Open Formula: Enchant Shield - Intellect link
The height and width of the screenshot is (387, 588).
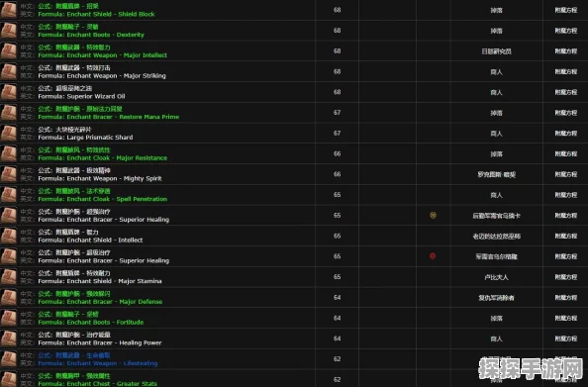(x=90, y=240)
